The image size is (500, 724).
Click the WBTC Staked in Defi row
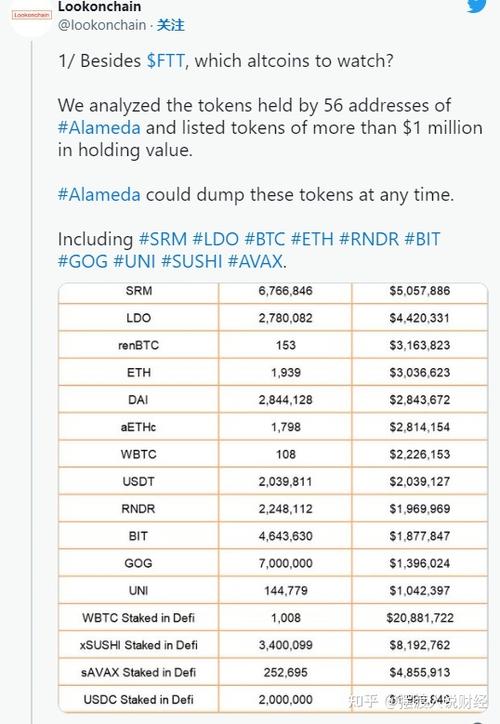click(x=273, y=617)
